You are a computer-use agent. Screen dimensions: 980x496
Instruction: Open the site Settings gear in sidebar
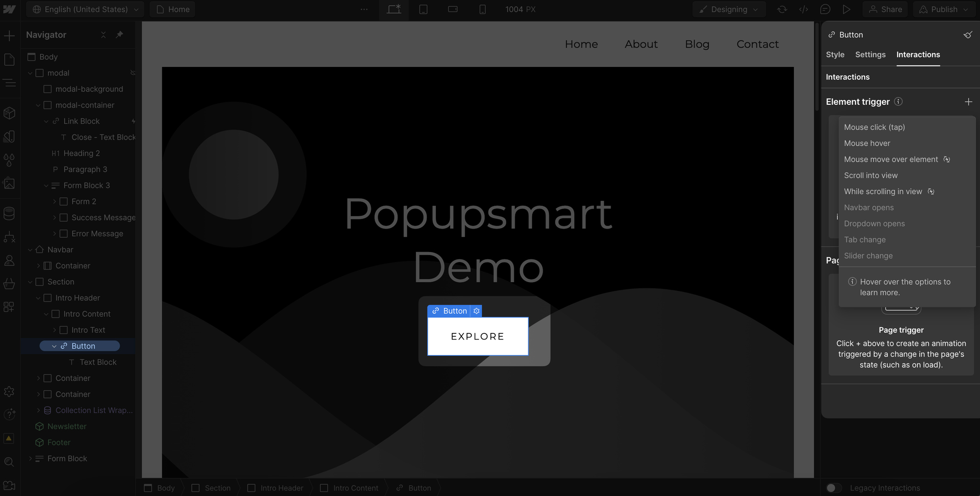click(9, 392)
